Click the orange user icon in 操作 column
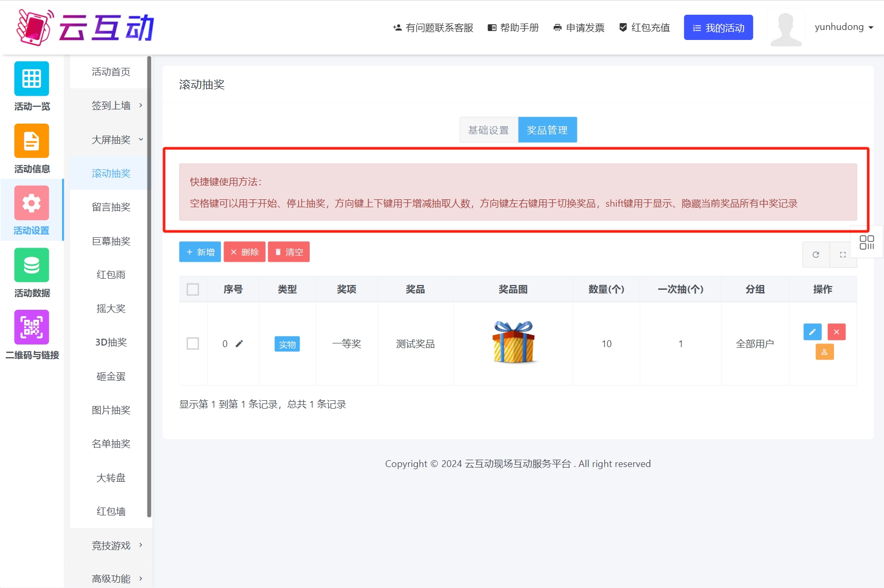 pos(824,352)
